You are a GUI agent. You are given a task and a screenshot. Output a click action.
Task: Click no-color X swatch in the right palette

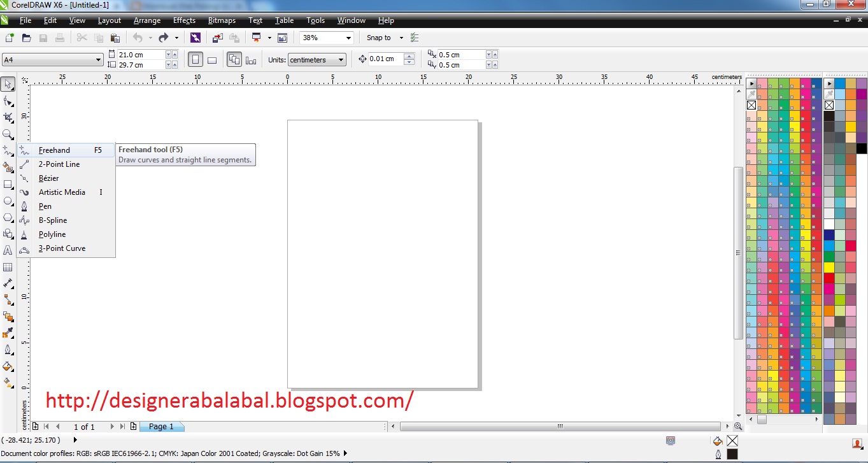click(x=829, y=105)
